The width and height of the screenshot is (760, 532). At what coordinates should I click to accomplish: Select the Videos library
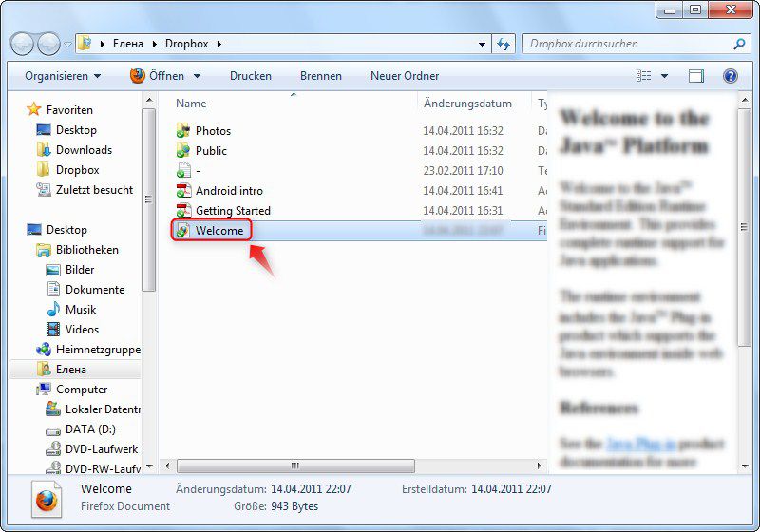click(72, 330)
